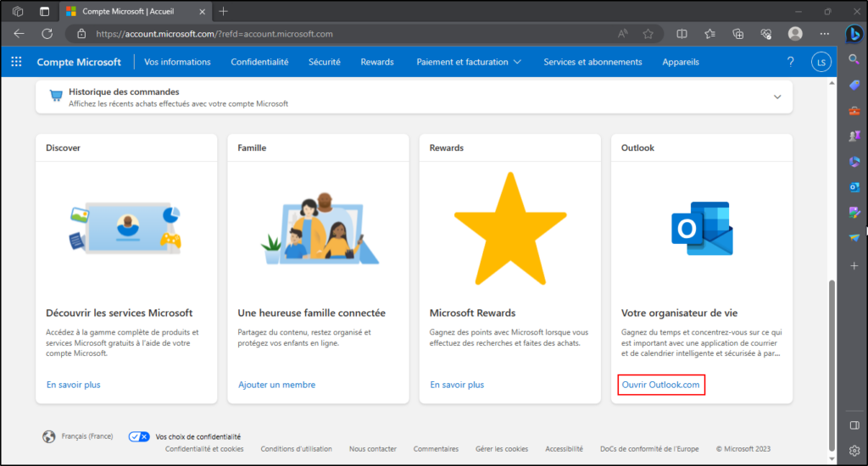Open Confidentialité et cookies footer link

click(x=204, y=449)
